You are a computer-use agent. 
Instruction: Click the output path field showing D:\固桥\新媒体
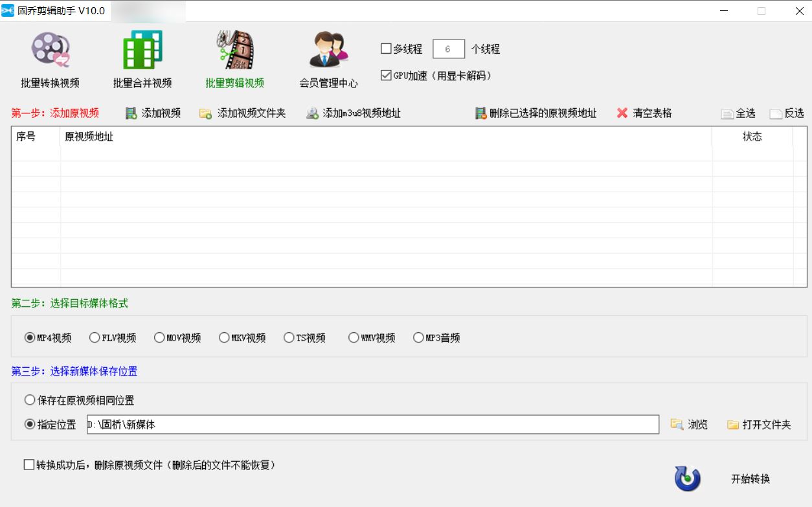tap(372, 424)
